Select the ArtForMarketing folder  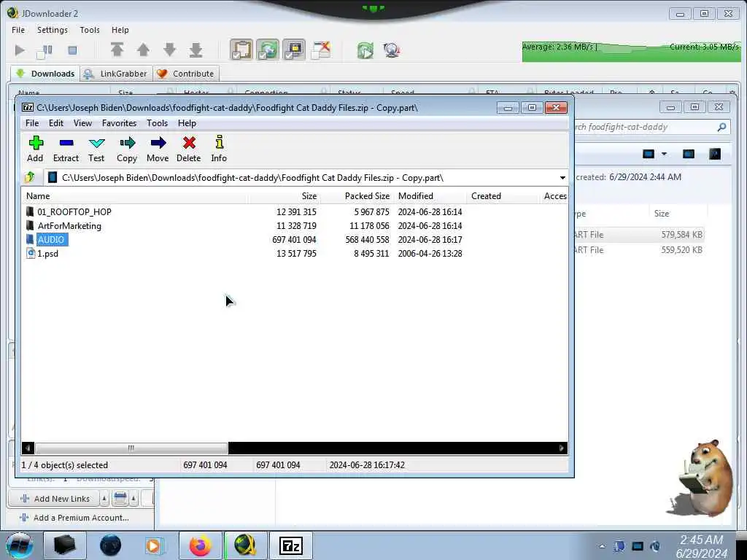click(69, 226)
